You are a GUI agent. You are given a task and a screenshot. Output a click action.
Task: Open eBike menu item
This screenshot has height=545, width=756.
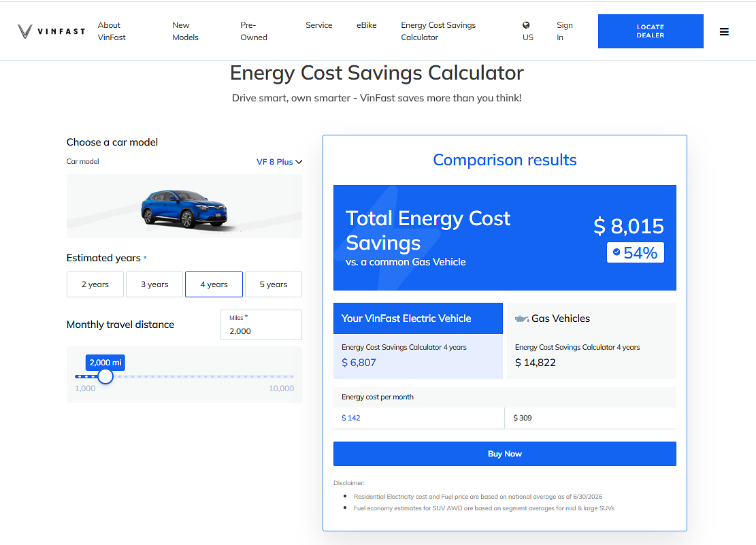366,25
